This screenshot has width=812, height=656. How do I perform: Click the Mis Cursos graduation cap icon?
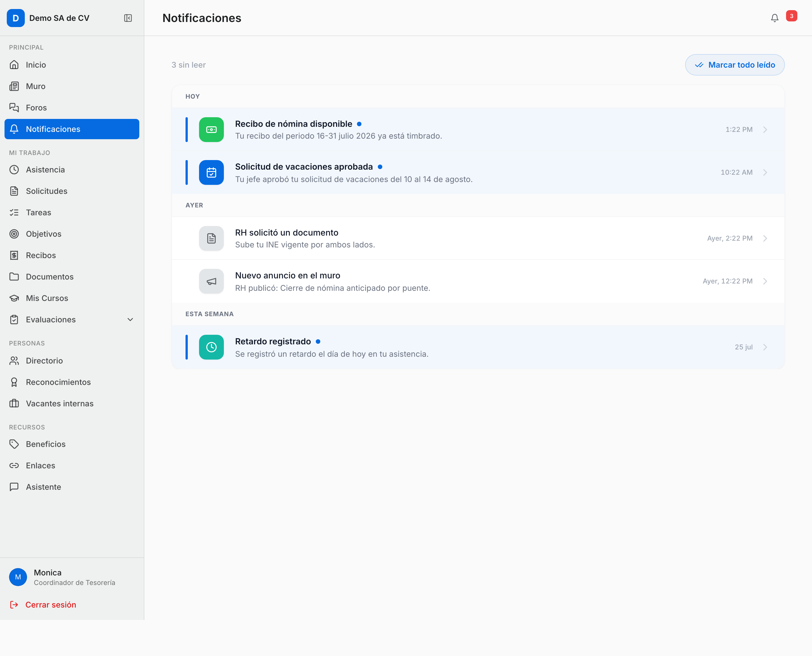(x=14, y=298)
